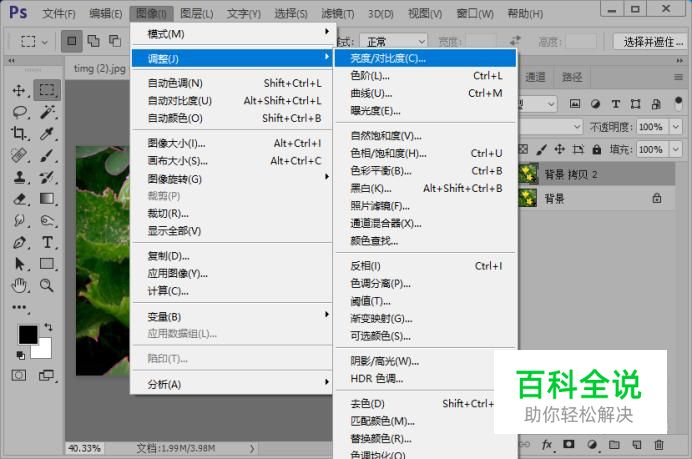Select the Clone Stamp tool

coord(19,177)
